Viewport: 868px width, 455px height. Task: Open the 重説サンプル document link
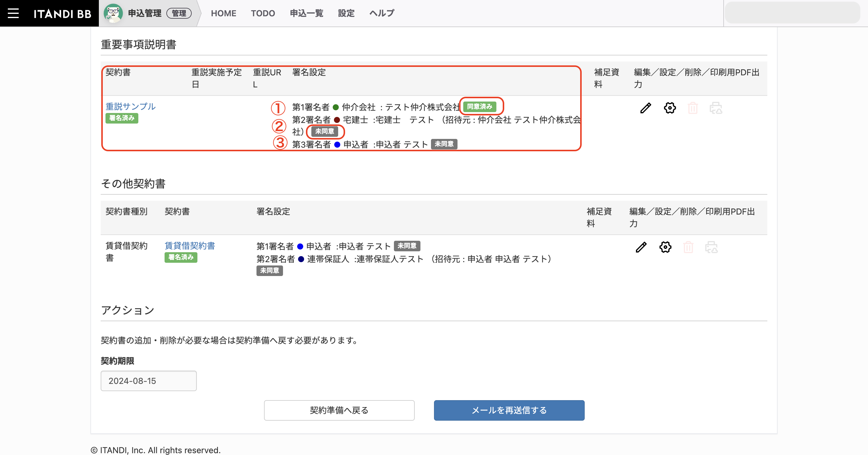click(131, 106)
